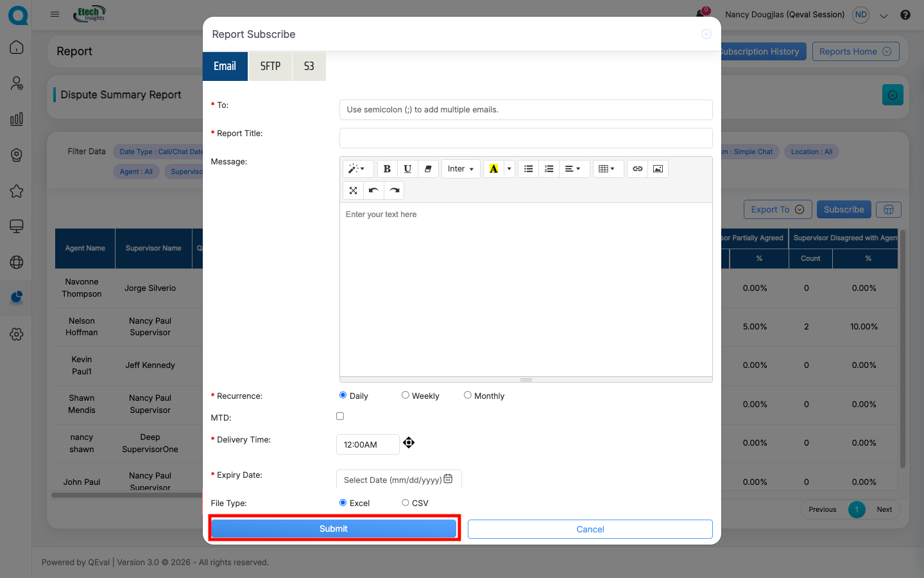The width and height of the screenshot is (924, 578).
Task: Insert a picture with the image icon
Action: [x=658, y=169]
